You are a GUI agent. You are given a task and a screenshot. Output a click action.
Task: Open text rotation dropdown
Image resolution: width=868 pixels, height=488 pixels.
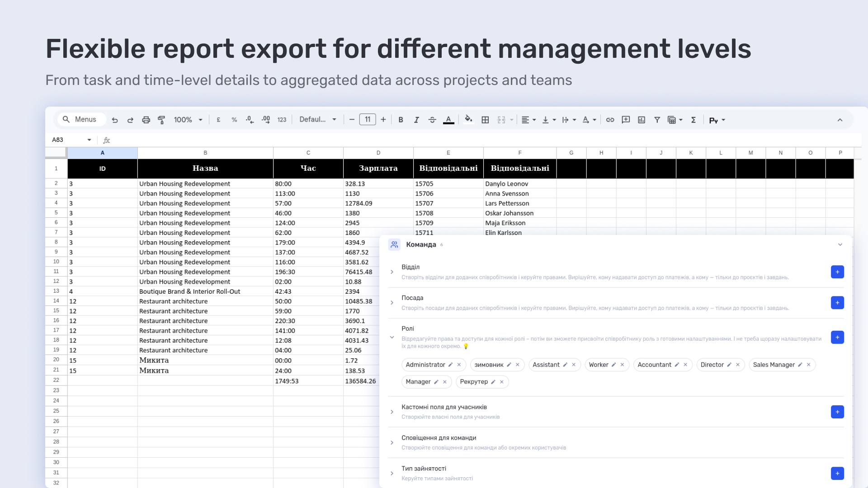pos(589,120)
